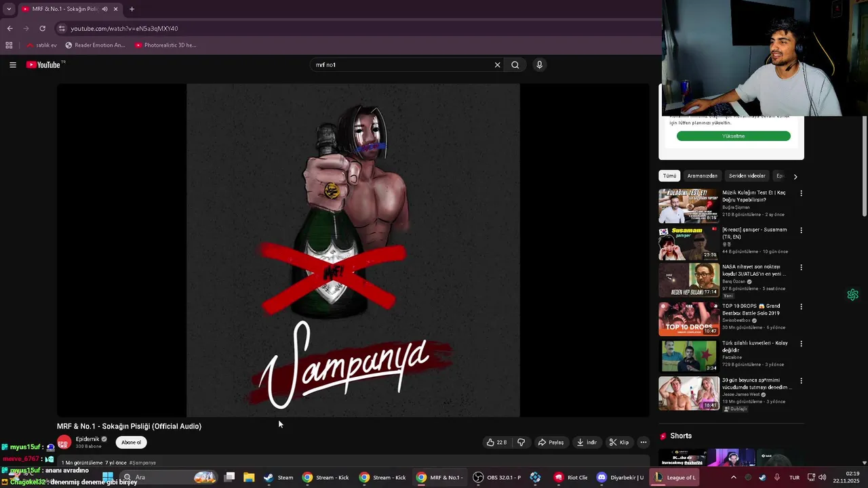
Task: Open a new browser tab
Action: (132, 9)
